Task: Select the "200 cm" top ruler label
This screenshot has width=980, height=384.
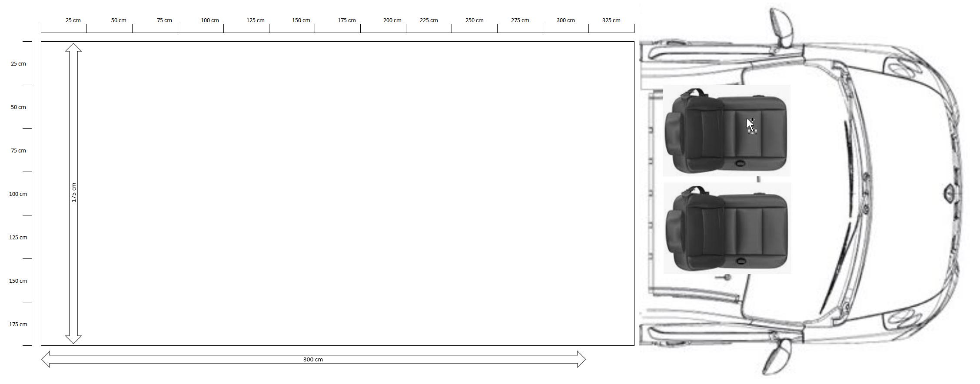Action: [x=392, y=20]
